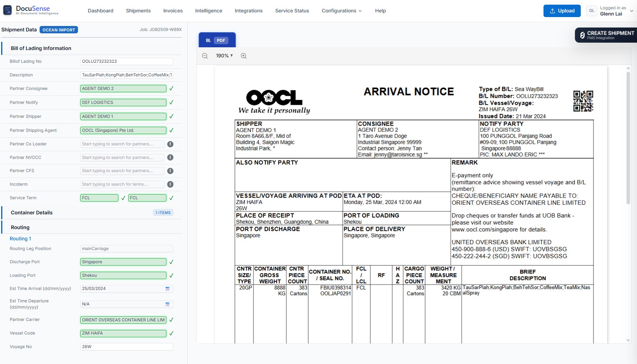
Task: Collapse the Routing section header
Action: click(x=92, y=228)
